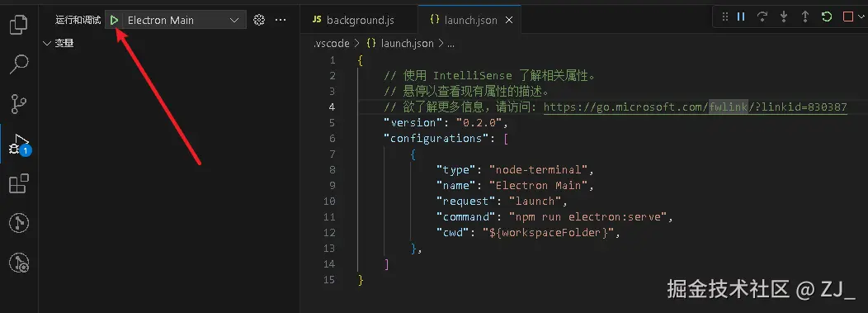The width and height of the screenshot is (868, 313).
Task: Select the Run and Debug activity icon
Action: point(19,144)
